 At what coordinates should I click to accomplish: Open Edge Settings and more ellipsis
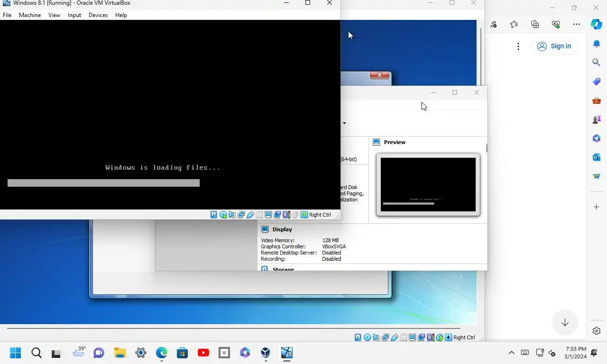[577, 24]
